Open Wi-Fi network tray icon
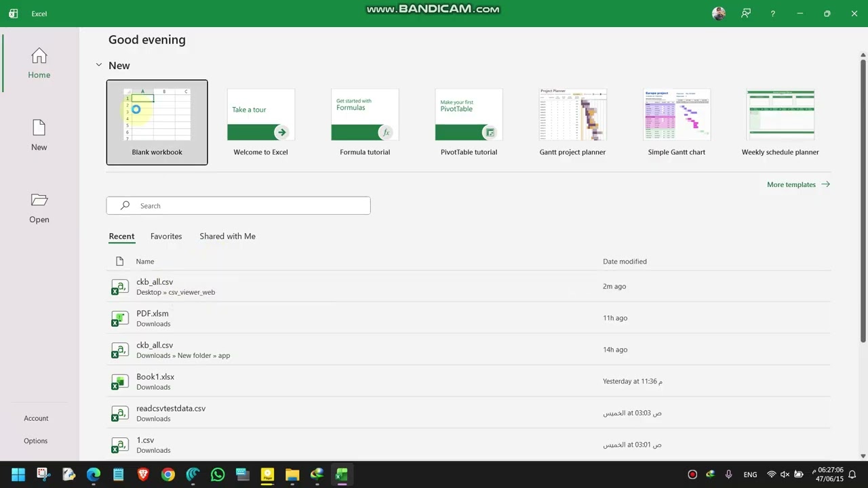The width and height of the screenshot is (868, 488). [x=771, y=474]
